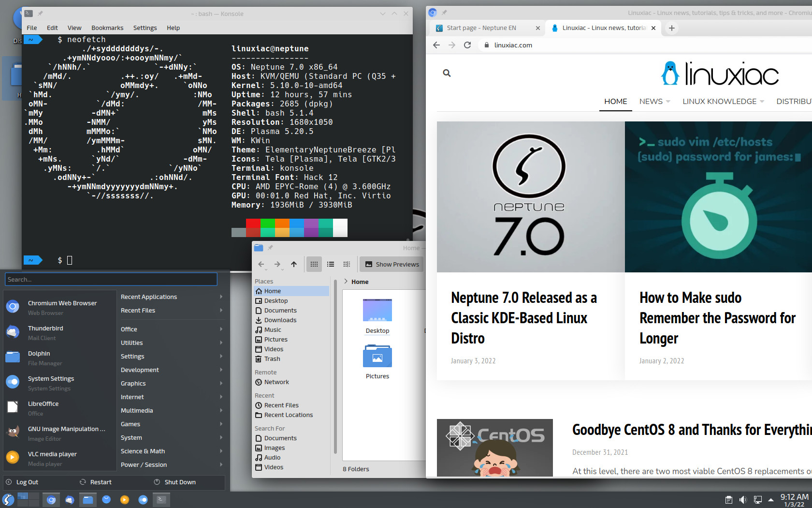This screenshot has width=812, height=508.
Task: Expand the Office category in launcher
Action: [x=172, y=329]
